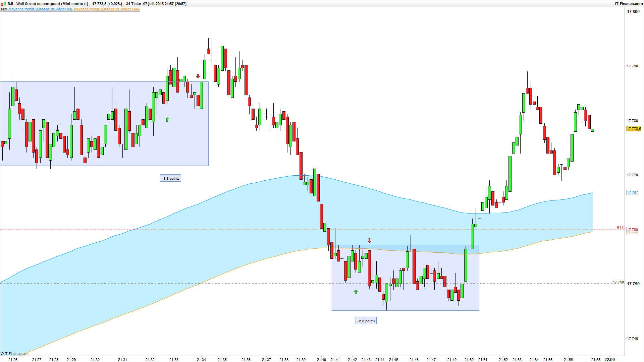Click the '- 6,8 points' label
This screenshot has width=644, height=362.
point(366,321)
